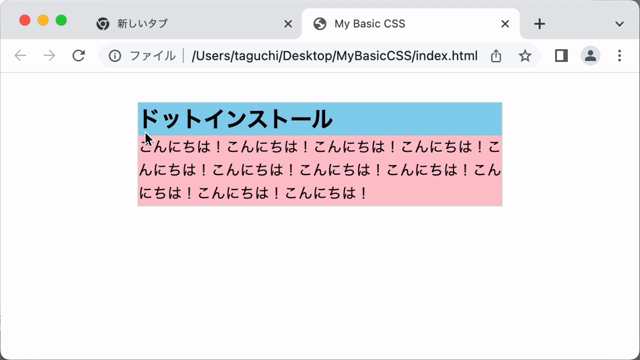Screen dimensions: 640x360
Task: Minimize the window with the yellow button
Action: 43,20
